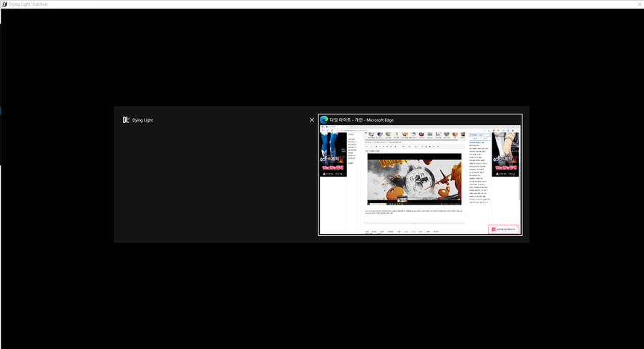Click the 'Dying Light (Inactive)' title bar text

pos(29,4)
